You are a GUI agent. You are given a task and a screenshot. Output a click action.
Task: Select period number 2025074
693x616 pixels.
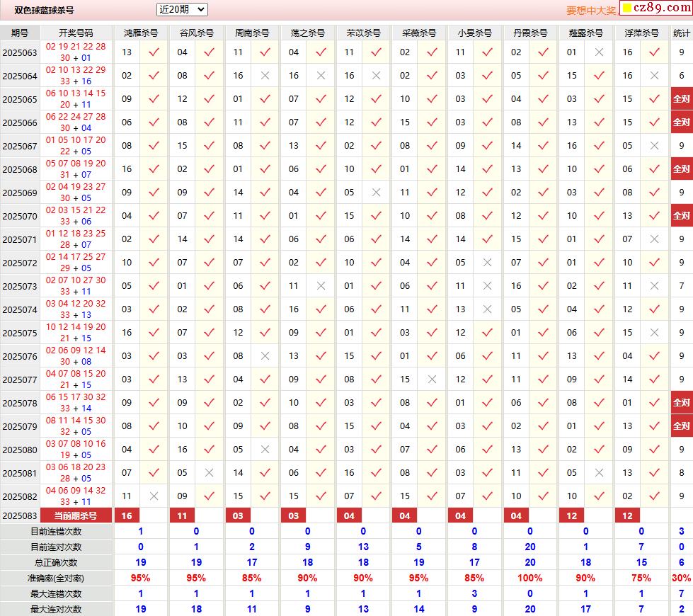20,309
